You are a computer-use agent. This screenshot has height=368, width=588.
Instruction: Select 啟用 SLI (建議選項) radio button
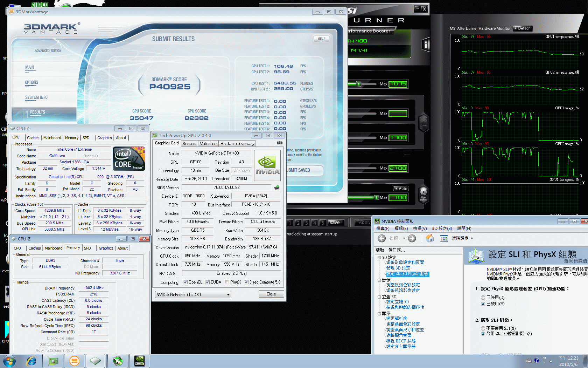(483, 334)
